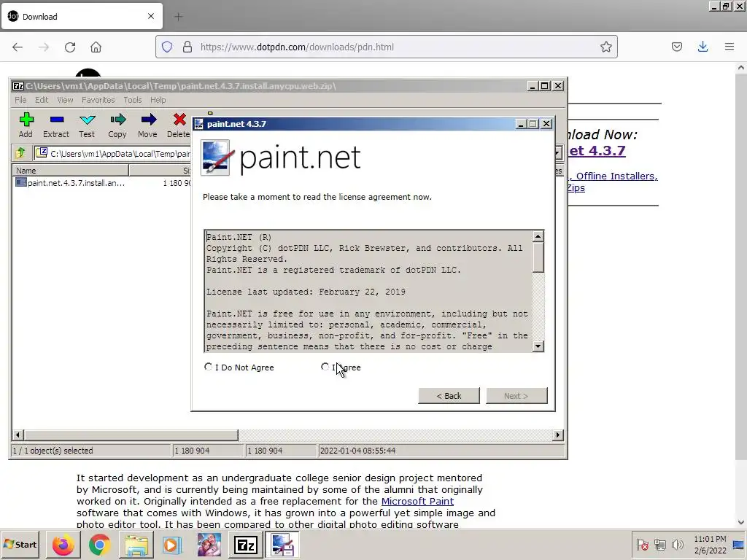
Task: Launch Chrome from the taskbar
Action: [x=99, y=545]
